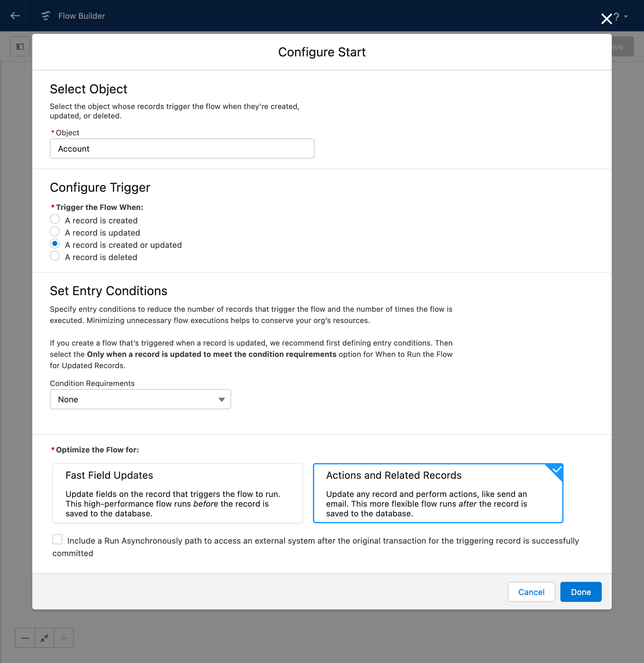This screenshot has height=663, width=644.
Task: Choose Actions and Related Records card
Action: point(438,493)
